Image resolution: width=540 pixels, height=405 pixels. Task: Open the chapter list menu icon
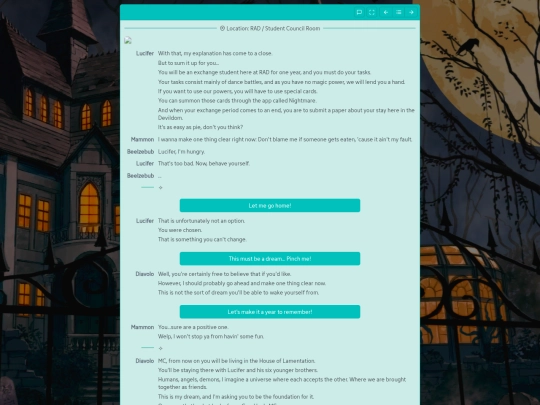click(x=398, y=12)
